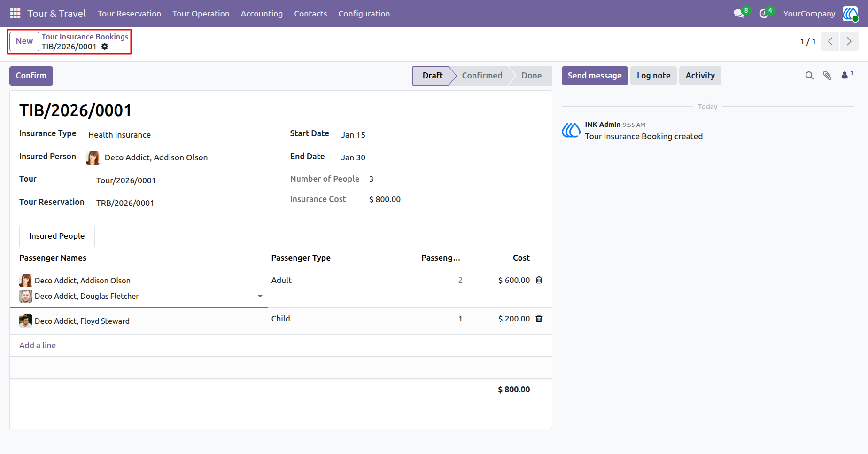Open the Accounting menu
868x454 pixels.
pyautogui.click(x=262, y=14)
